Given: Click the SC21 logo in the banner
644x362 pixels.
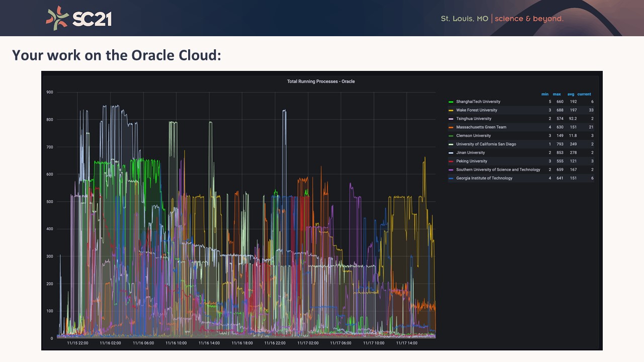Looking at the screenshot, I should pyautogui.click(x=78, y=17).
